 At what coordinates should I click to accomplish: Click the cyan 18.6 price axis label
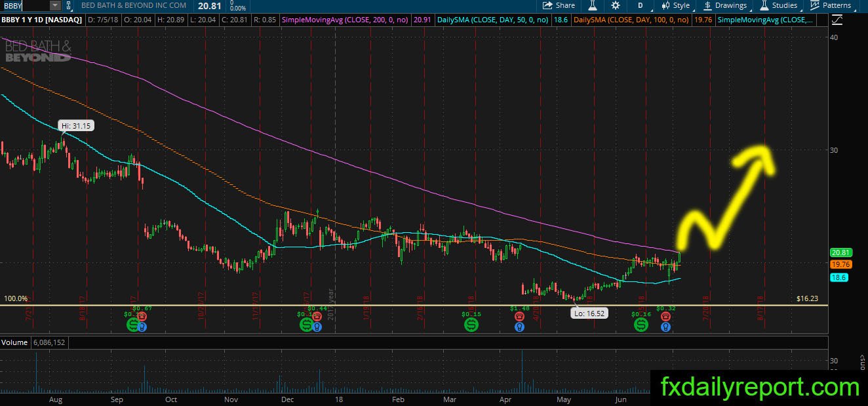838,277
